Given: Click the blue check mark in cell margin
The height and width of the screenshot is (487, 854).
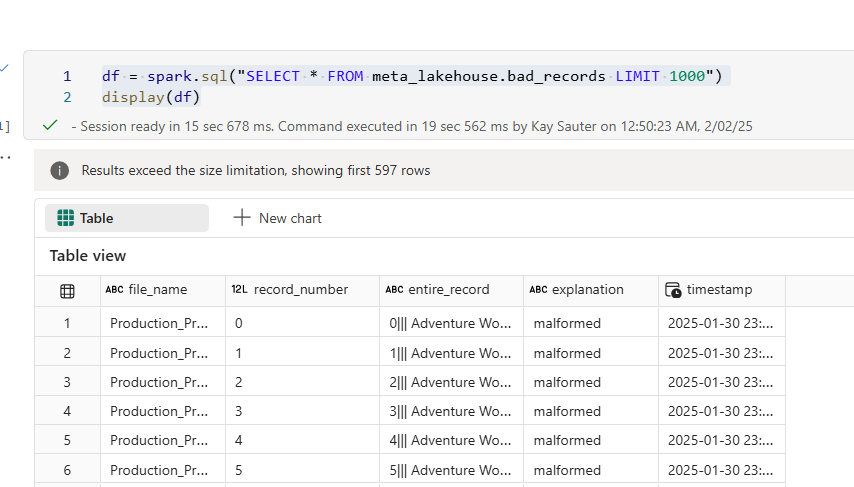Looking at the screenshot, I should pos(4,68).
